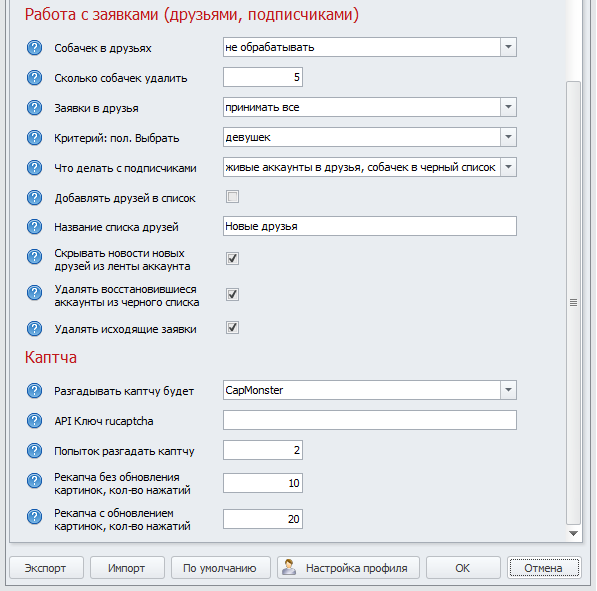Confirm settings with the OK button

coord(463,568)
